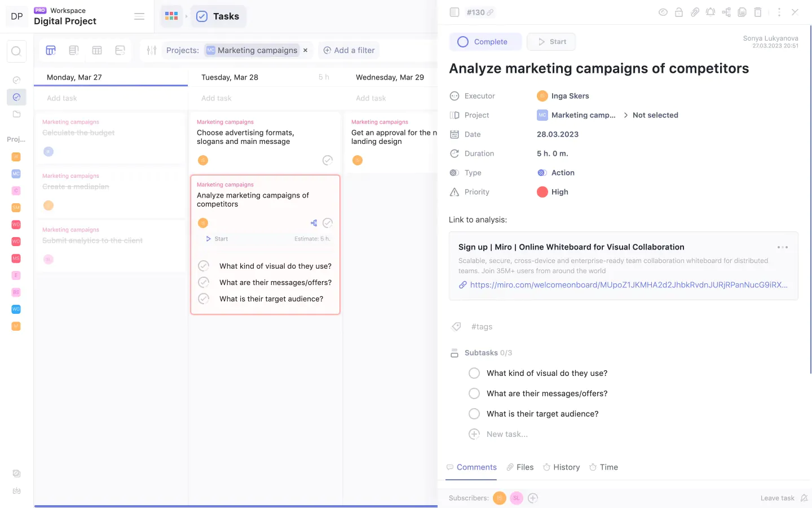Toggle the watch eye icon on task
This screenshot has height=508, width=812.
(x=663, y=12)
